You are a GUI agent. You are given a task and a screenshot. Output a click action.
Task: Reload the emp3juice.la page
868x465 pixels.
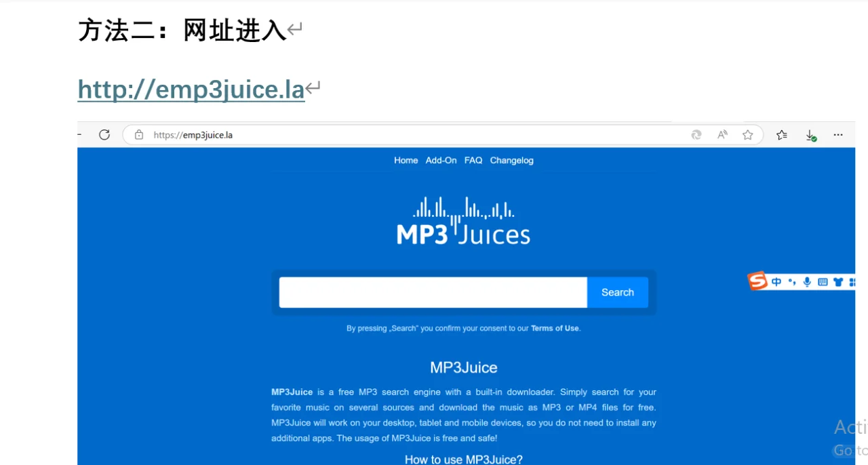click(104, 134)
